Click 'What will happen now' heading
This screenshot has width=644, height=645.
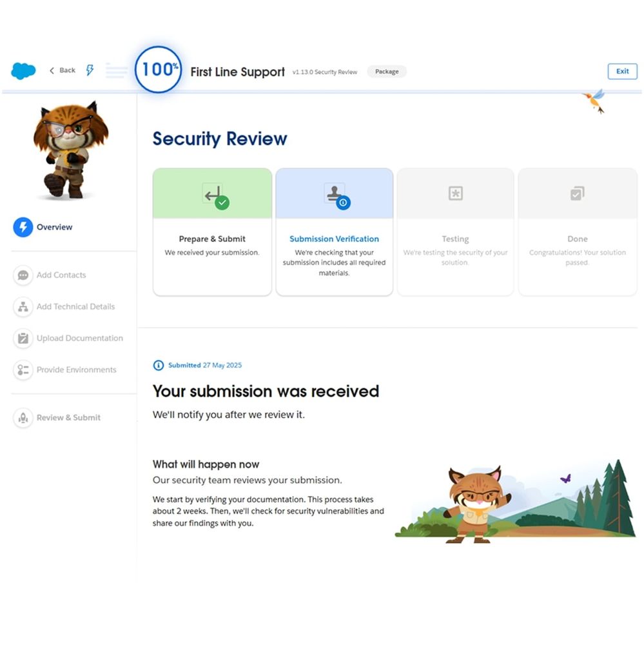[206, 464]
